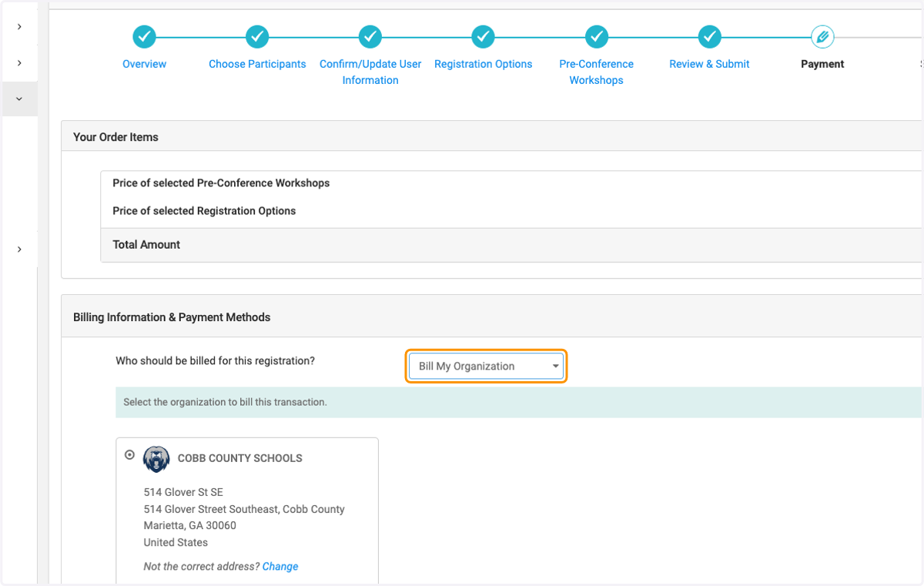Go to the Overview step
924x586 pixels.
[144, 64]
